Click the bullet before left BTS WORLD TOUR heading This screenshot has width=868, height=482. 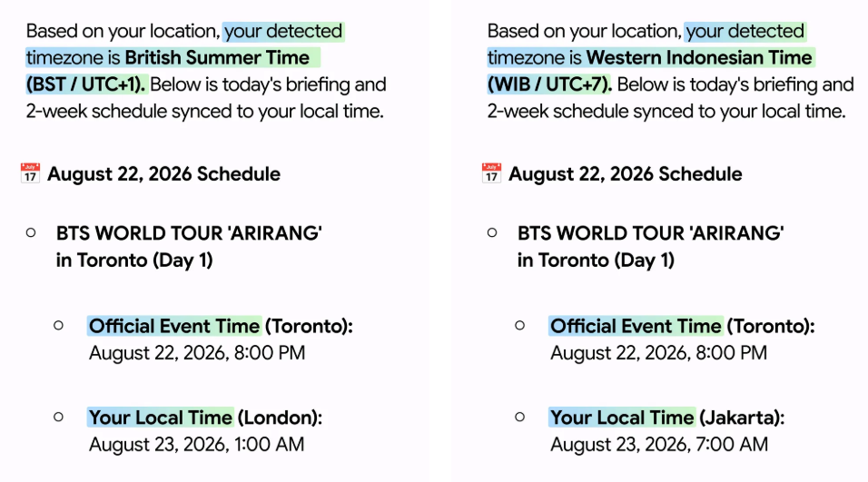[x=31, y=233]
